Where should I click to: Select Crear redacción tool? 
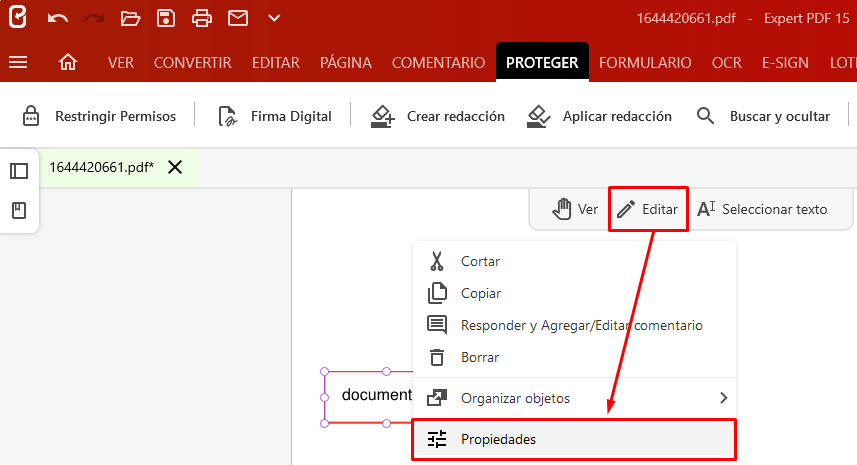437,116
